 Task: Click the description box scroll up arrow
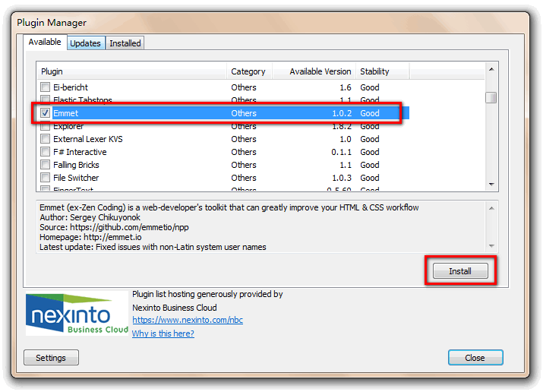[x=491, y=208]
